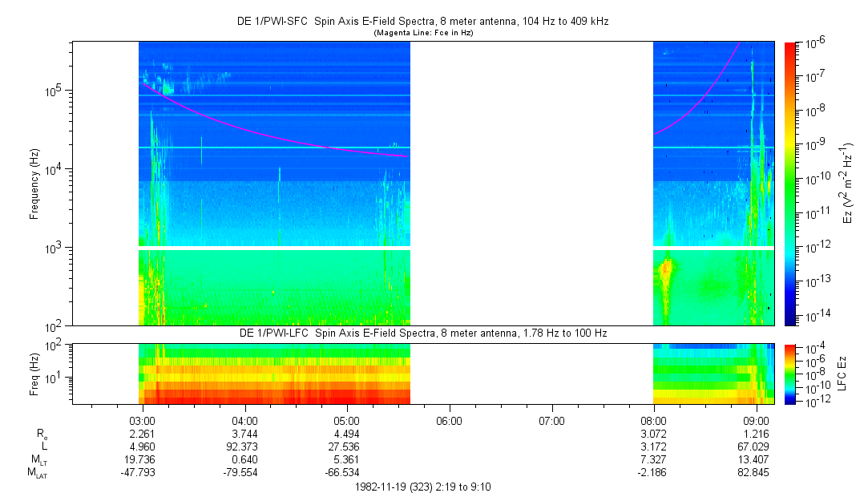Viewport: 868px width, 497px height.
Task: Click the MLT value 5.361
Action: pos(347,459)
